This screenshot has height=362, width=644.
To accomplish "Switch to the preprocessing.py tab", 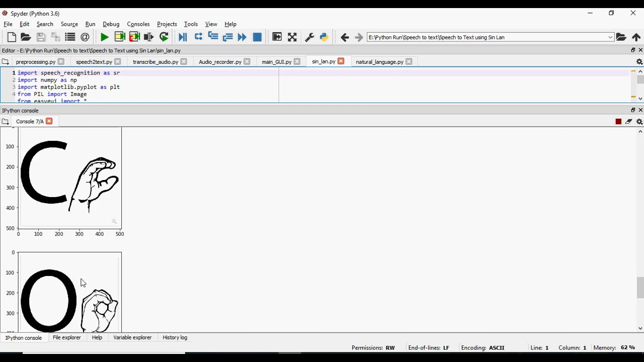I will tap(36, 62).
